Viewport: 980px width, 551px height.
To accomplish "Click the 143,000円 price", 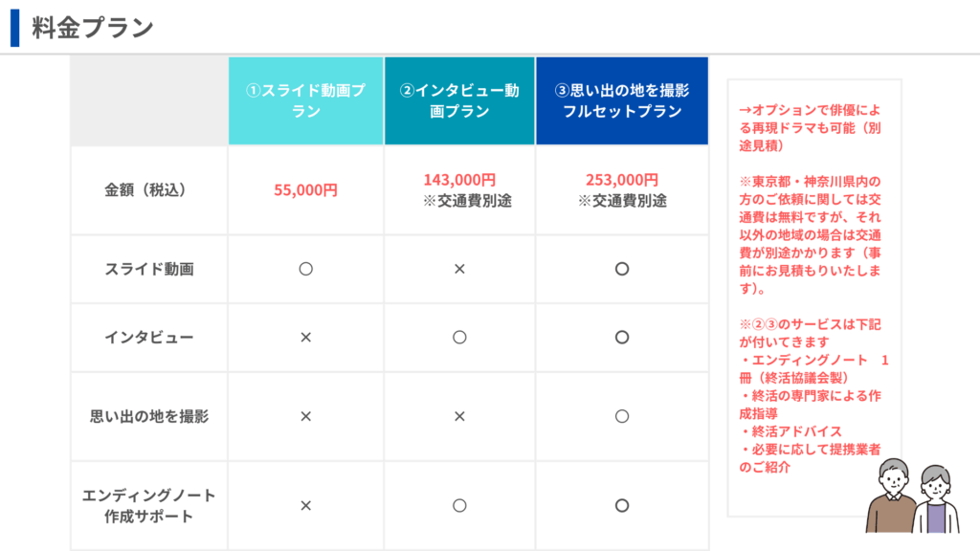I will pos(459,180).
